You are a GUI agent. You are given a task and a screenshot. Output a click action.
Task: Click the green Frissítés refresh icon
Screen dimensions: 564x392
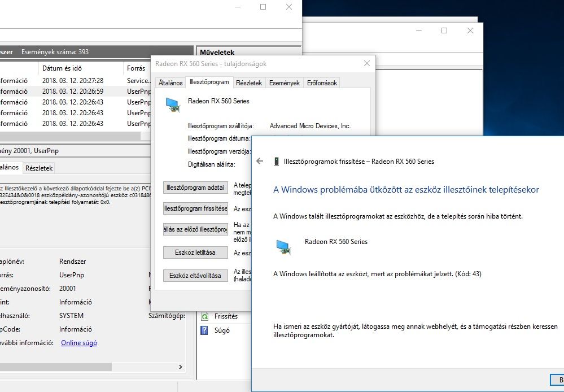point(205,316)
